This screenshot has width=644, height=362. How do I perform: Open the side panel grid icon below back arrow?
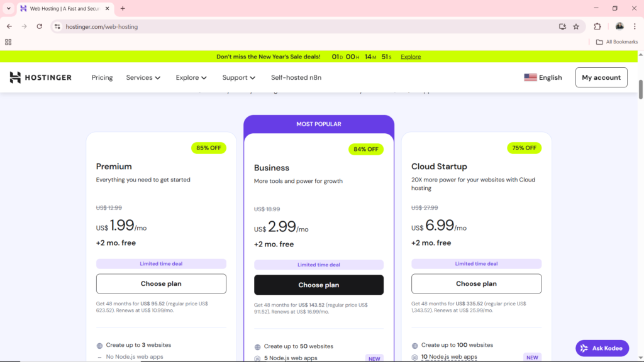click(x=8, y=41)
